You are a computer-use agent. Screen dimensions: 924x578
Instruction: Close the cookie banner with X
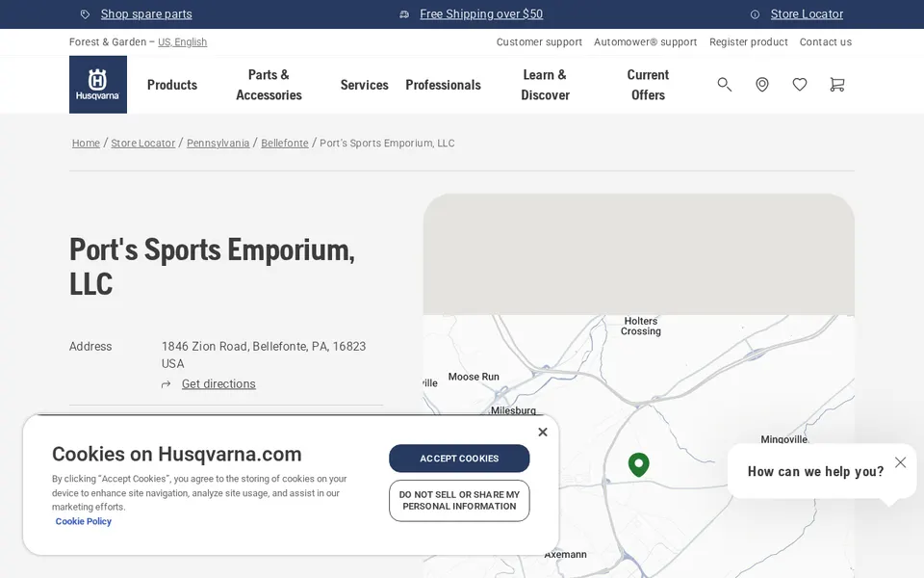click(x=543, y=432)
